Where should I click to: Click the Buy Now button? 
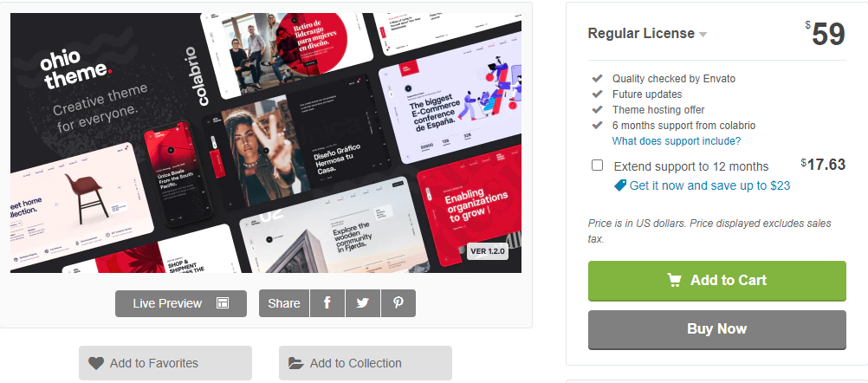coord(717,329)
